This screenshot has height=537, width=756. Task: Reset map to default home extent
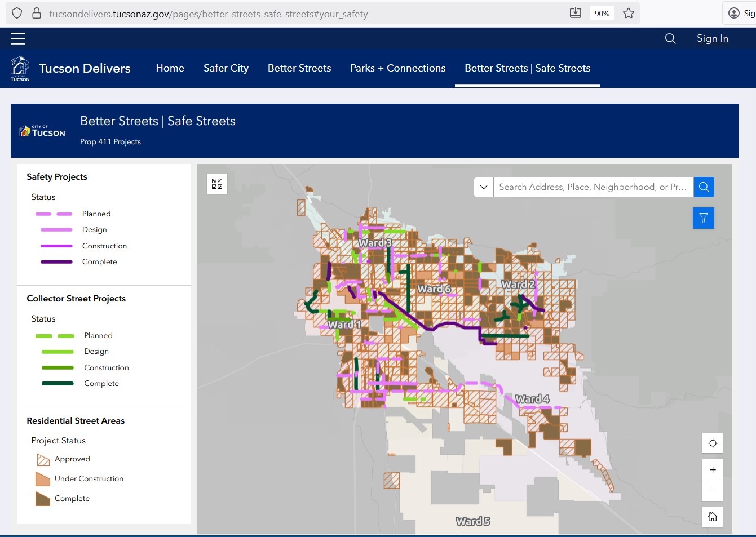pos(713,517)
